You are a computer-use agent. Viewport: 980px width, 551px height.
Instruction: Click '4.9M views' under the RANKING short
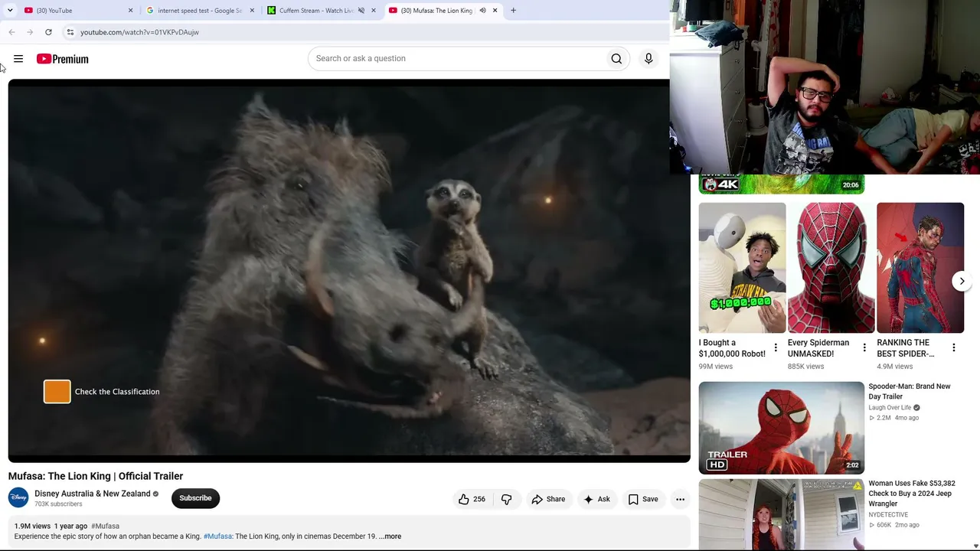(x=895, y=367)
